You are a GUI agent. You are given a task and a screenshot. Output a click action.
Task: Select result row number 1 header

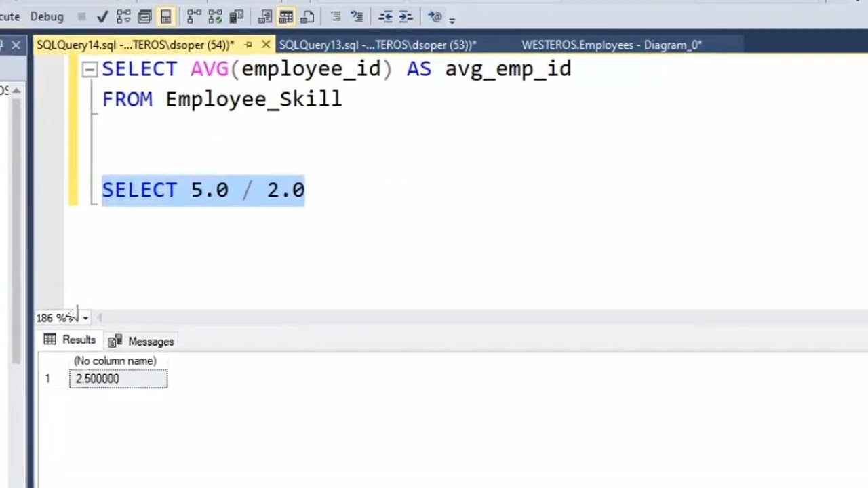click(x=47, y=378)
